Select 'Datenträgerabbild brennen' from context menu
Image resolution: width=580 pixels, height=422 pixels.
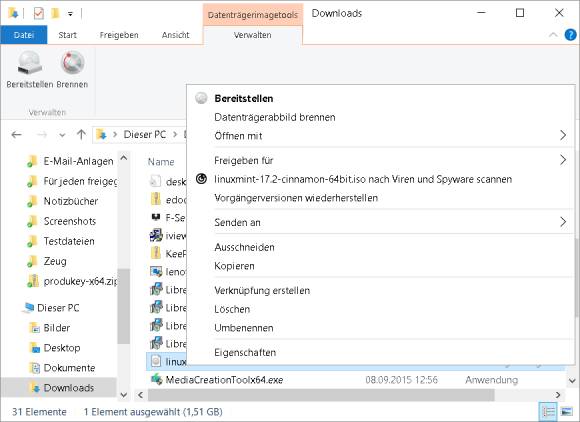(x=275, y=117)
